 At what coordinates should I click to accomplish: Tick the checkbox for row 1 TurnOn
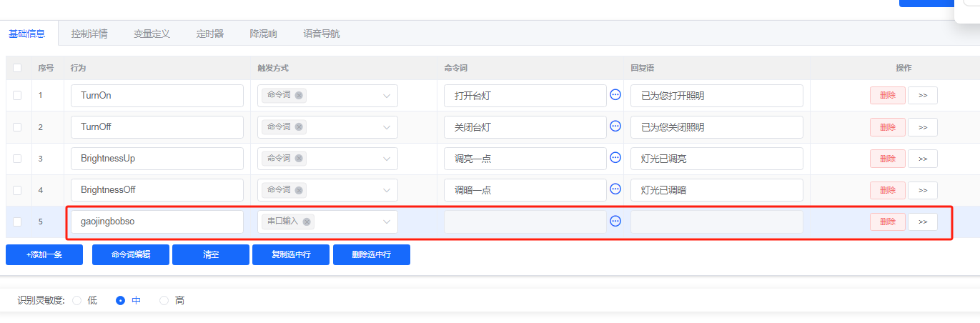[x=17, y=95]
